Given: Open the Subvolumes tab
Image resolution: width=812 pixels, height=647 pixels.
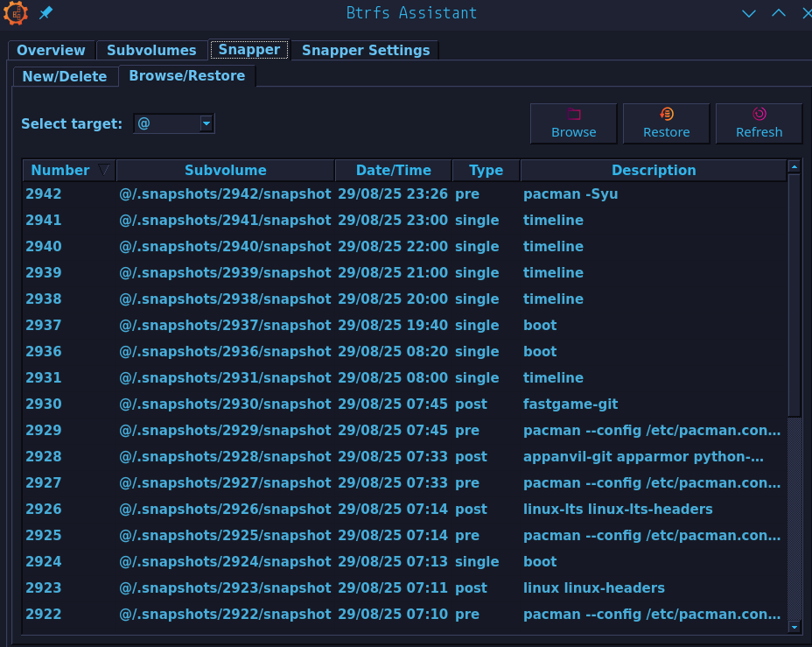Looking at the screenshot, I should coord(151,50).
